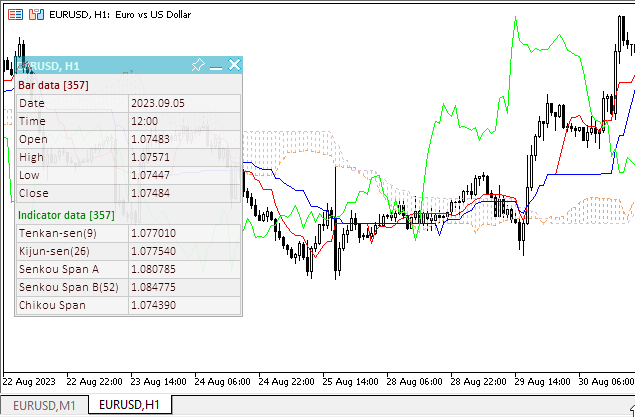Viewport: 635px width, 417px height.
Task: Click the 'Senkou Span B(52)' label
Action: (69, 287)
